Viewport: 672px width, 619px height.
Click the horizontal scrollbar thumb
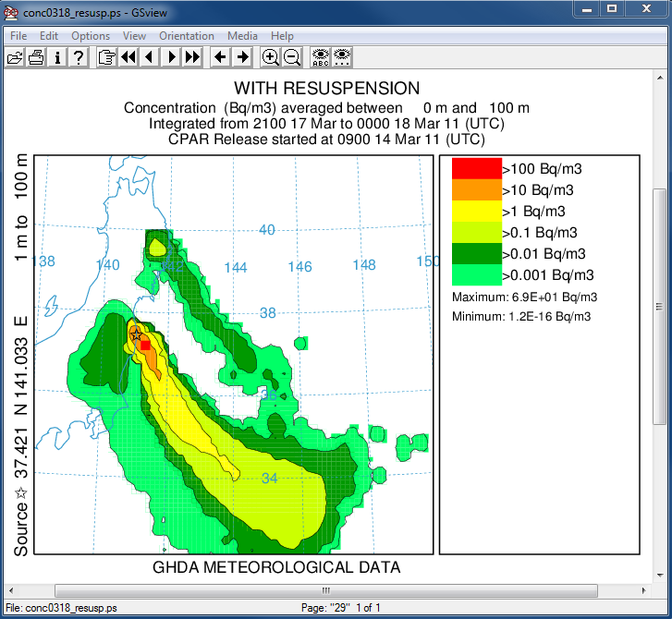coord(324,590)
